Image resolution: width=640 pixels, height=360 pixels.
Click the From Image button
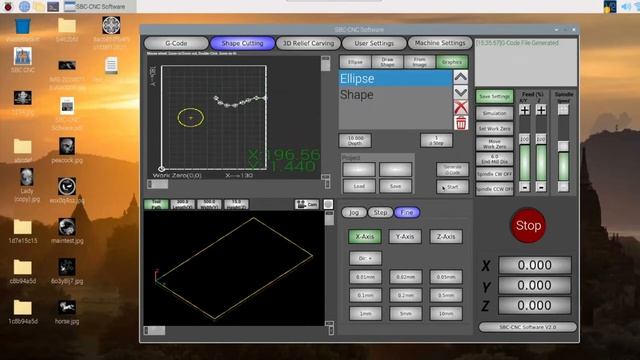point(420,62)
